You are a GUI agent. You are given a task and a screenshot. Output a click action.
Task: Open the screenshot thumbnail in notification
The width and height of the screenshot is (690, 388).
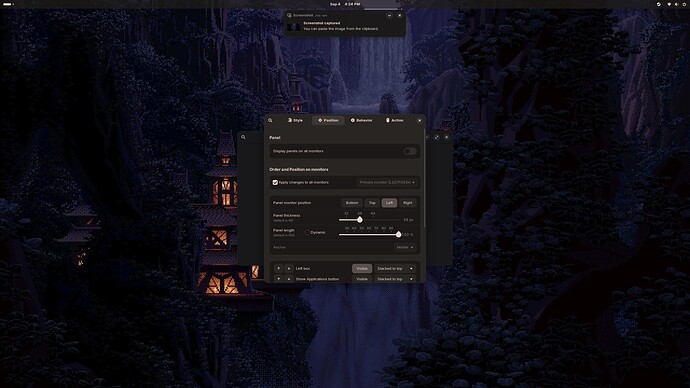pos(294,26)
